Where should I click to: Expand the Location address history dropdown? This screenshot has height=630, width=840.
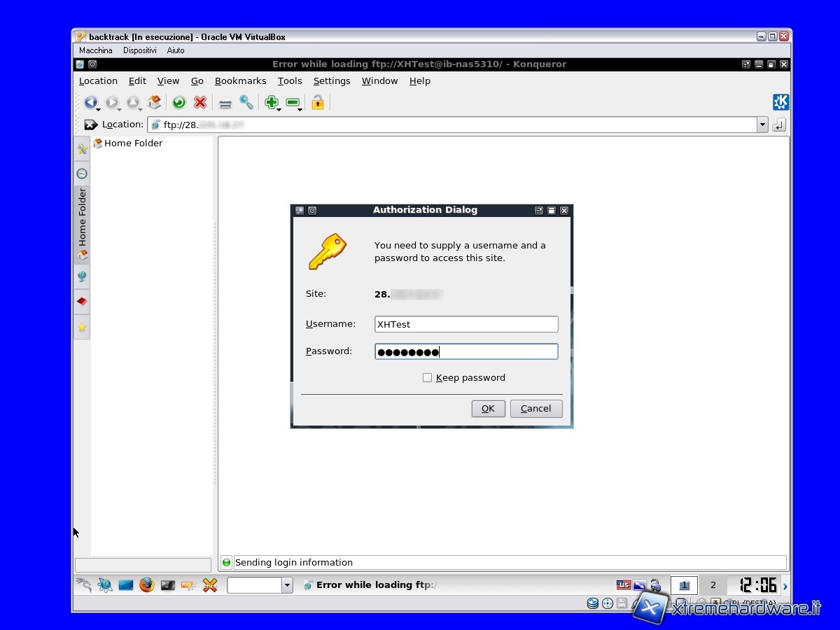(762, 125)
